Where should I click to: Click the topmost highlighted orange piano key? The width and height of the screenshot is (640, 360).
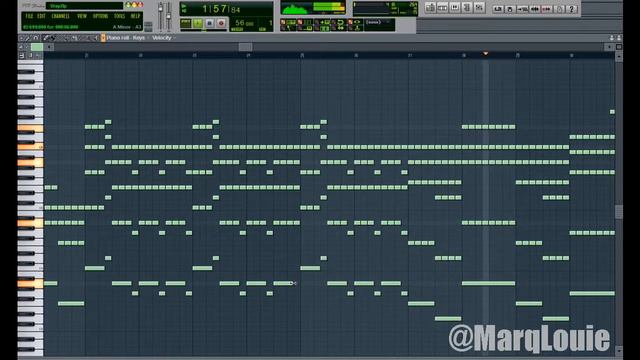tap(30, 128)
